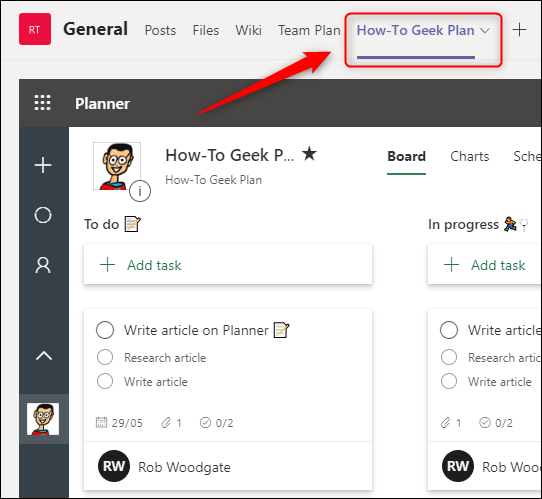The width and height of the screenshot is (542, 499).
Task: Expand the How-To Geek Plan tab dropdown chevron
Action: click(485, 31)
